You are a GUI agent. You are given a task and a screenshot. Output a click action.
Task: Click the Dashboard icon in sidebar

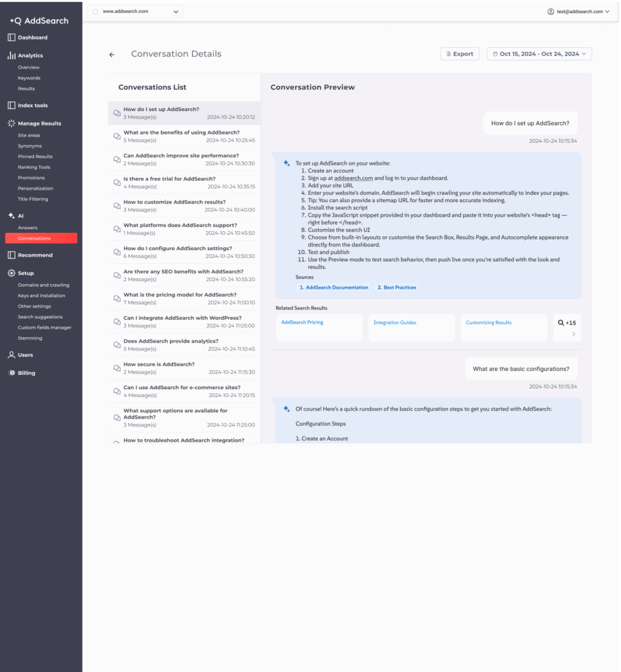coord(11,37)
